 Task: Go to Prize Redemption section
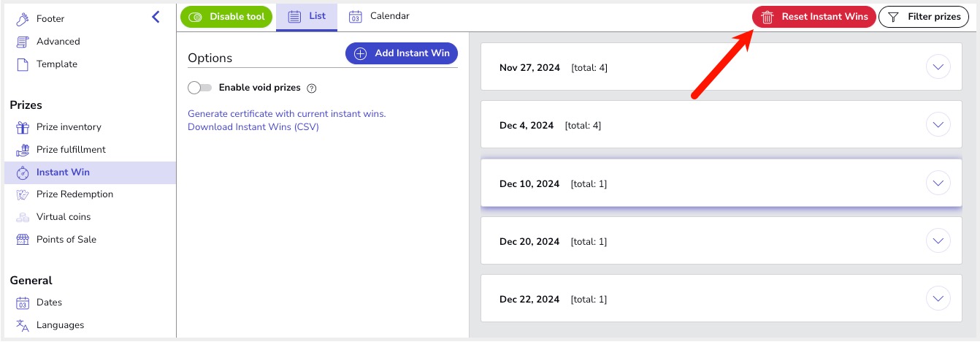74,194
